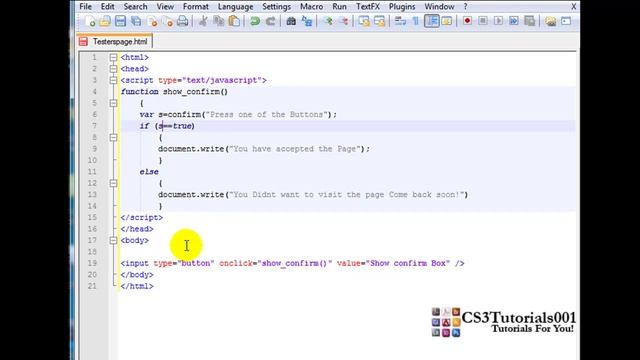Open the File menu
This screenshot has height=360, width=640.
pyautogui.click(x=85, y=7)
